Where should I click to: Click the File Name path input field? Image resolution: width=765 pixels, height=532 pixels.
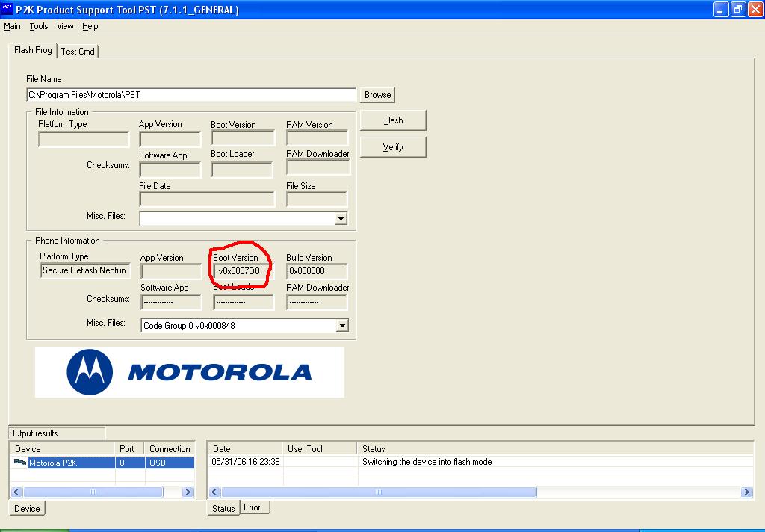pos(191,95)
